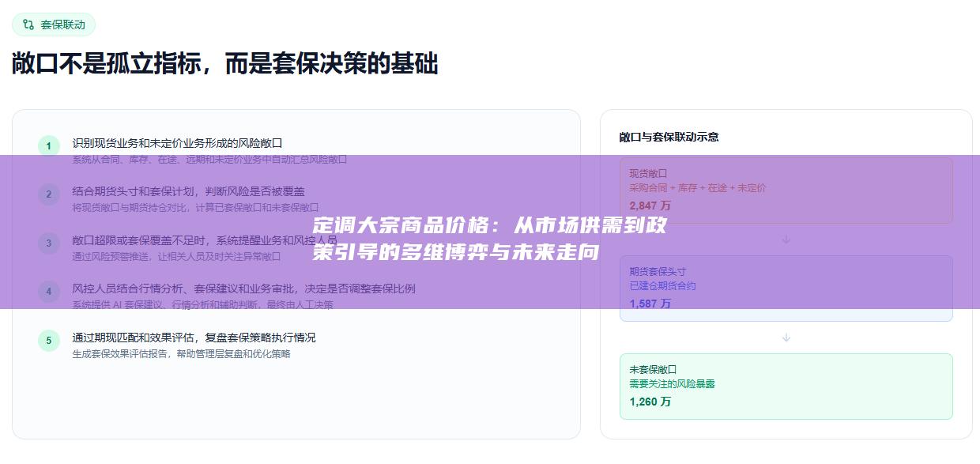The width and height of the screenshot is (980, 464).
Task: Click the 敞口与套保联动示意 panel title
Action: click(669, 137)
